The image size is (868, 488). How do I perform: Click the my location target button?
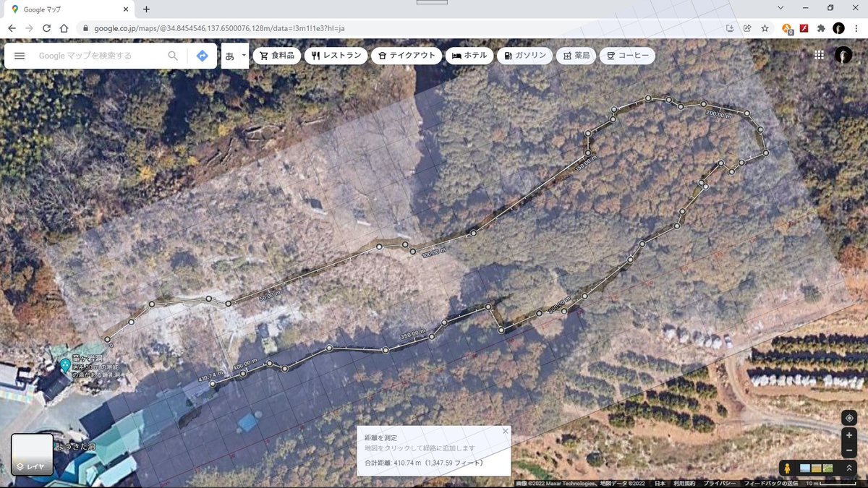pyautogui.click(x=849, y=419)
